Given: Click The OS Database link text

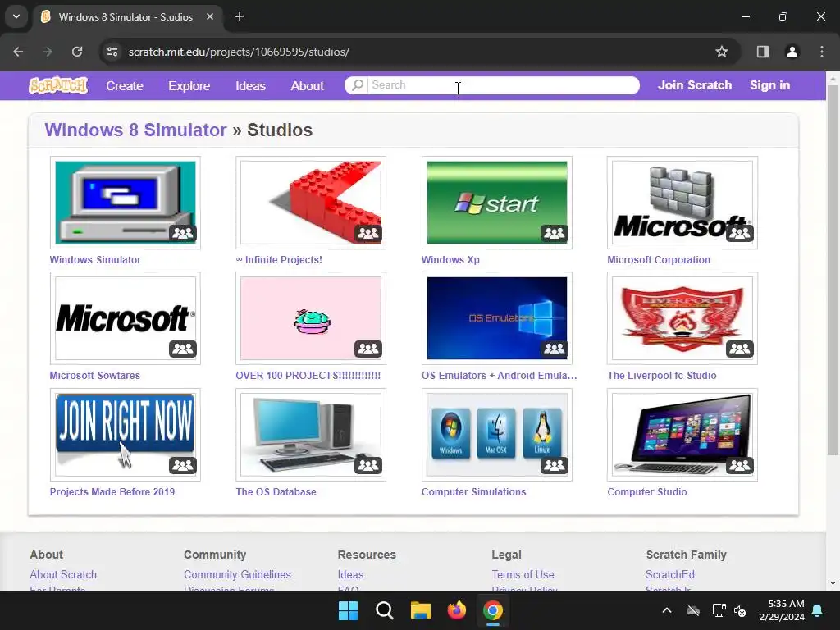Looking at the screenshot, I should (276, 492).
